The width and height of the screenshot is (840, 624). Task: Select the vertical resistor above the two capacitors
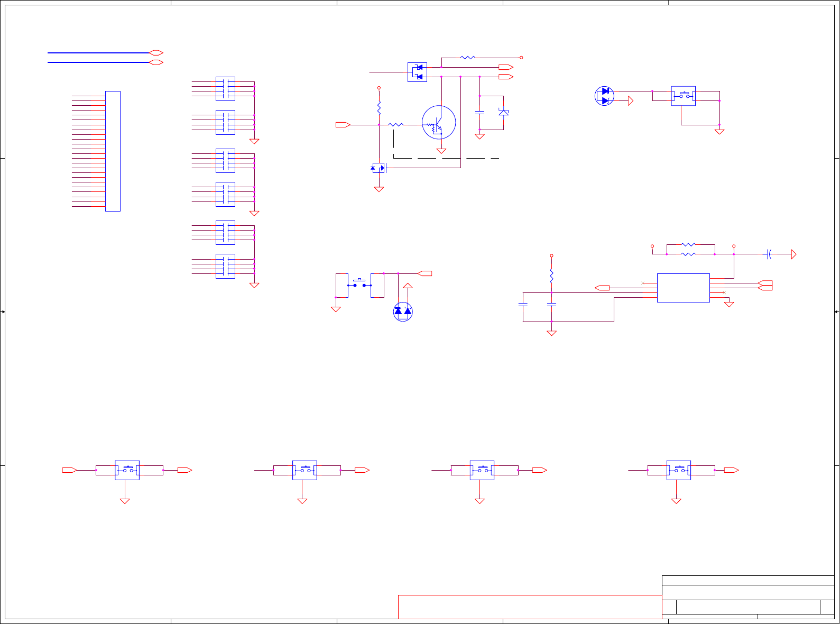point(551,276)
